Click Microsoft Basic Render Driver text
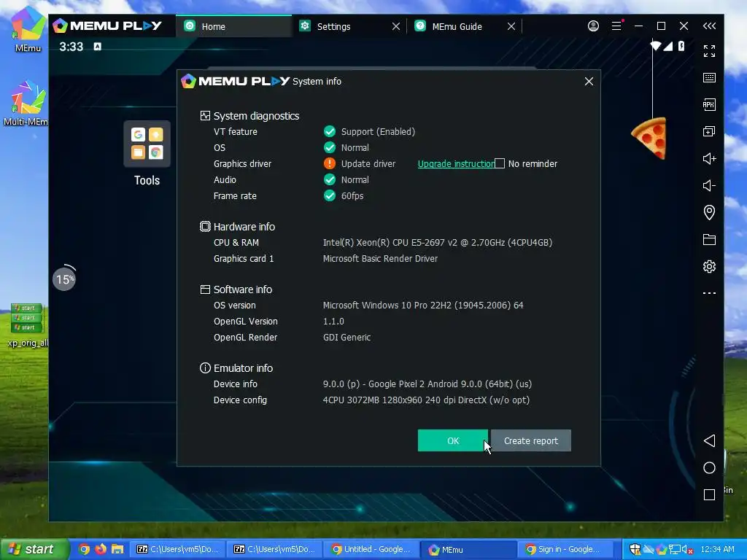The height and width of the screenshot is (560, 747). [380, 259]
